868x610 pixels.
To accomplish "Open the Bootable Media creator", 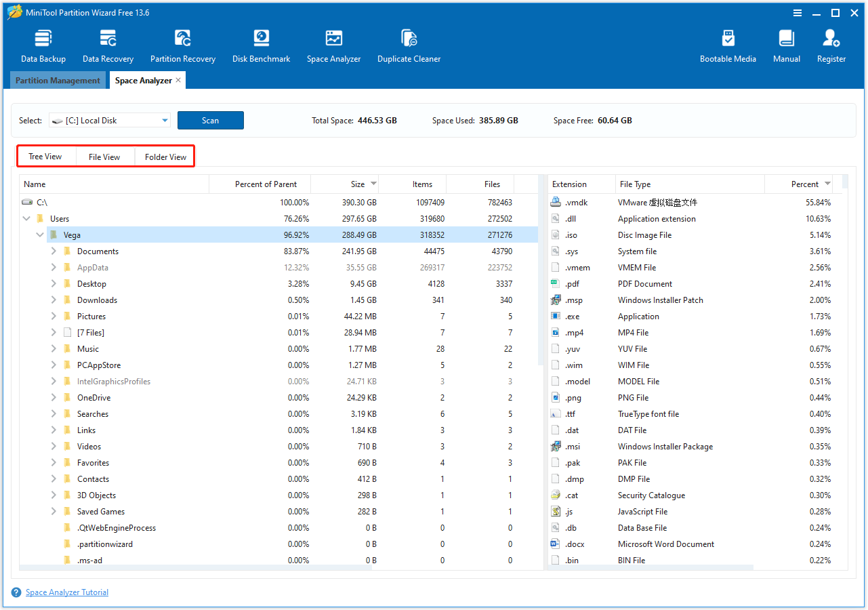I will coord(728,45).
